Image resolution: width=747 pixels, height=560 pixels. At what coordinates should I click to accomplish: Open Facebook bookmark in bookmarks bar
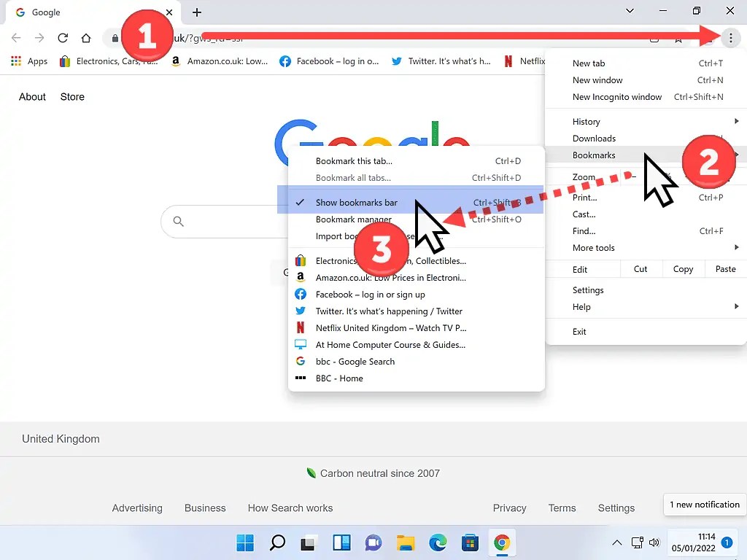tap(329, 61)
